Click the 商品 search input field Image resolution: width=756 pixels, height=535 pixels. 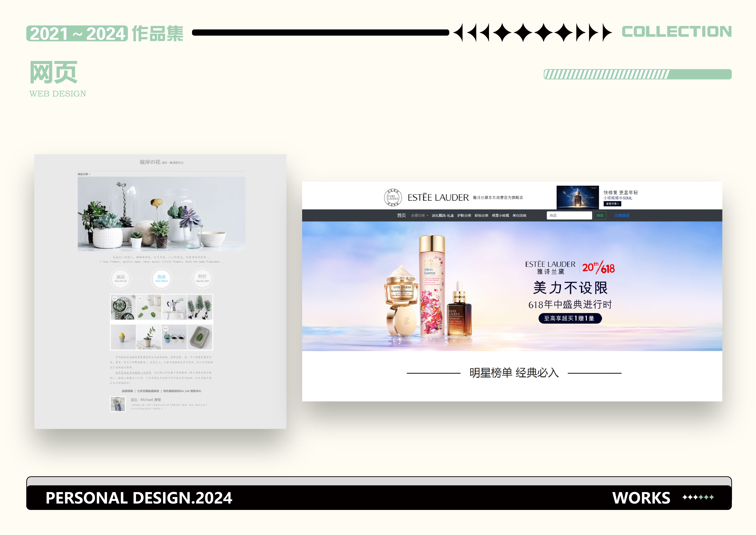click(569, 215)
